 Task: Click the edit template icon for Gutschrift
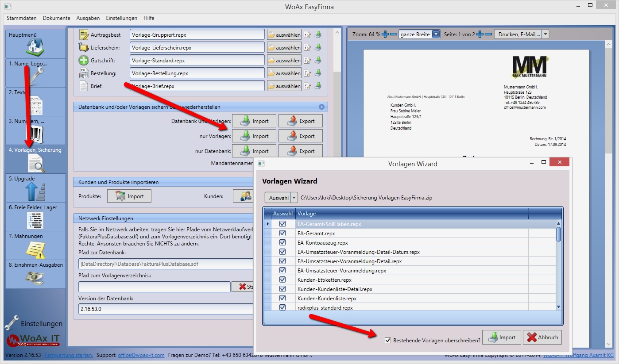(307, 61)
